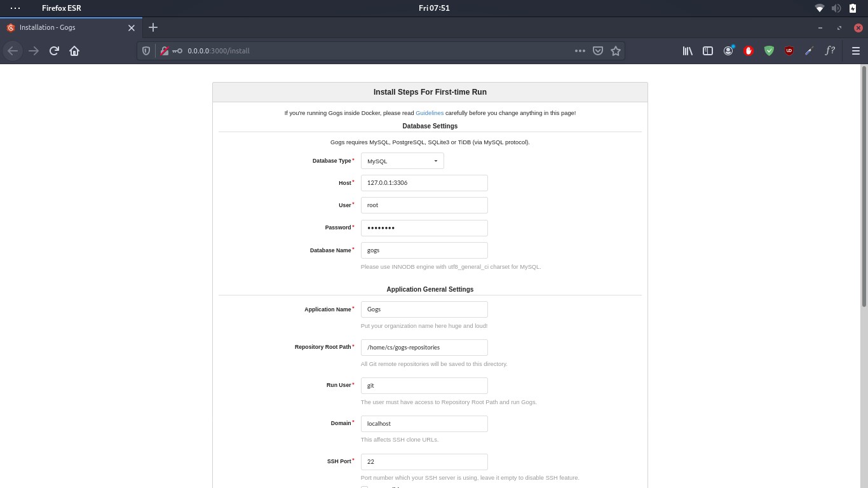The image size is (868, 488).
Task: Activate the eyedropper extension icon
Action: point(810,51)
